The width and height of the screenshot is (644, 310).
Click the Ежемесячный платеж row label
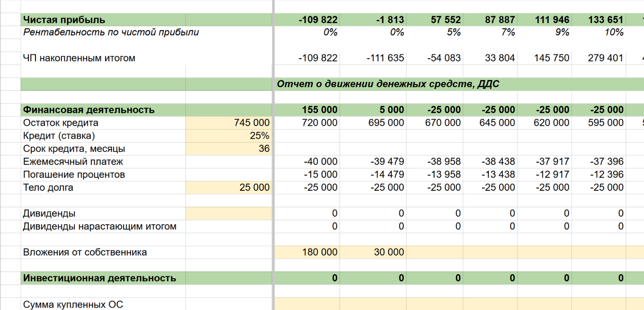pyautogui.click(x=73, y=162)
